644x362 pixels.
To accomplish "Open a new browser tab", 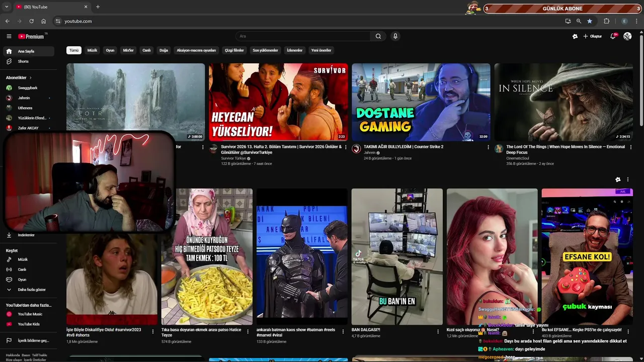I will pos(98,7).
